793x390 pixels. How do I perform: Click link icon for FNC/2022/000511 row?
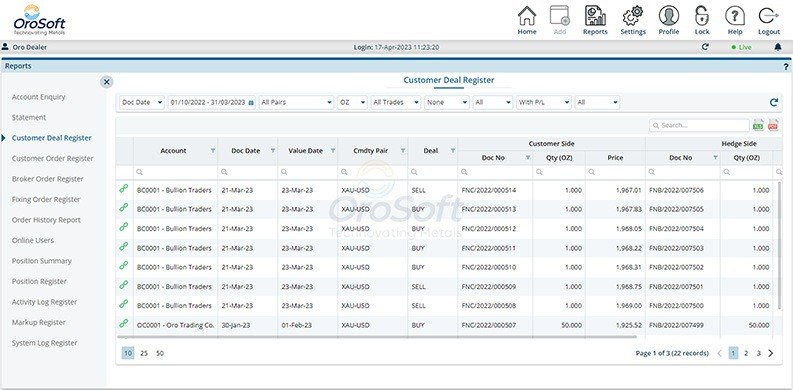click(x=123, y=246)
